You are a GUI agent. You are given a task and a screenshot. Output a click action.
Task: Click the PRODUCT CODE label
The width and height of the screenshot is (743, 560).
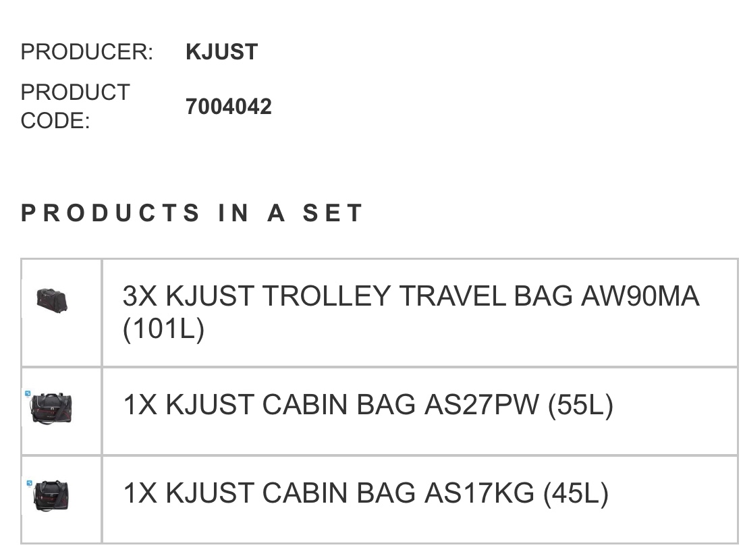[75, 107]
